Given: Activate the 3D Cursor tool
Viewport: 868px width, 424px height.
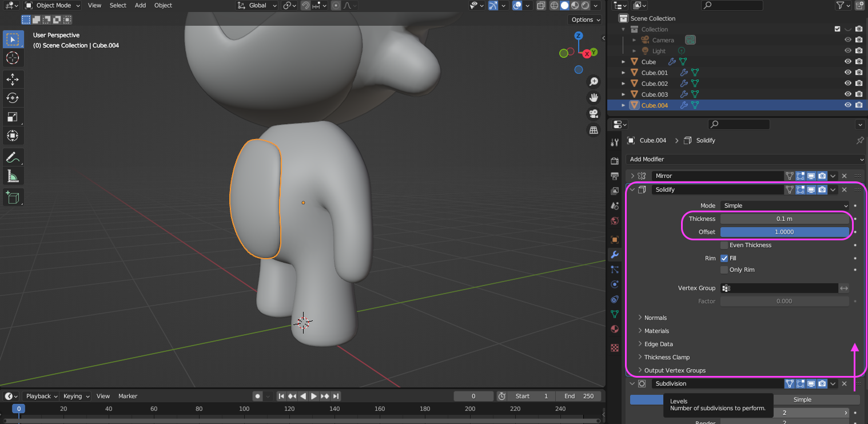Looking at the screenshot, I should coord(13,58).
